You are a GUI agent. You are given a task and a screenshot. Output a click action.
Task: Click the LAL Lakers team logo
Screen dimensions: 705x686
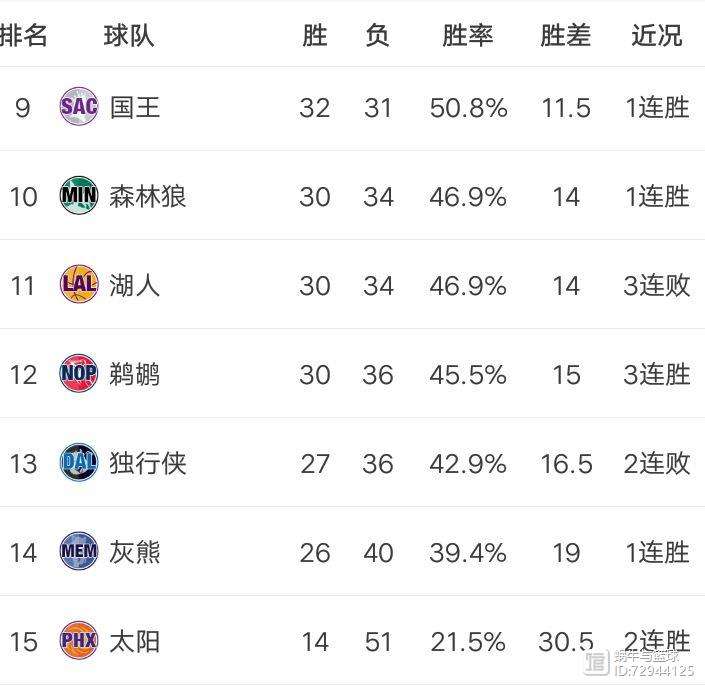click(x=79, y=284)
